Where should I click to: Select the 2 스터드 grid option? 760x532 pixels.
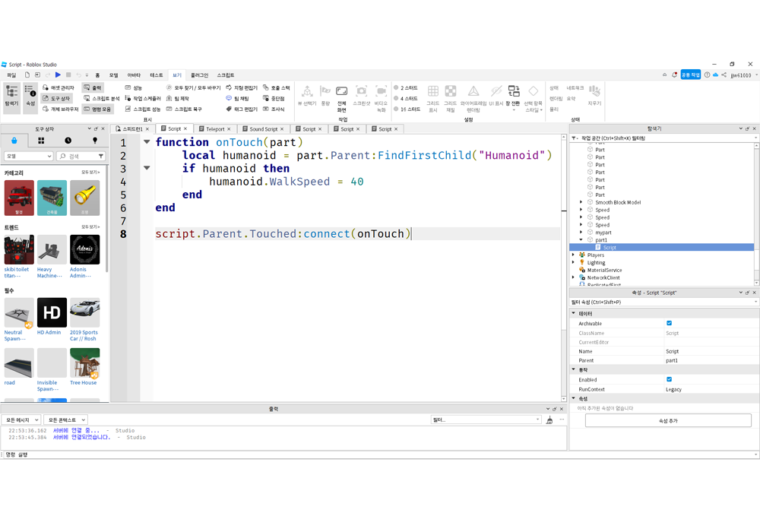pyautogui.click(x=406, y=87)
